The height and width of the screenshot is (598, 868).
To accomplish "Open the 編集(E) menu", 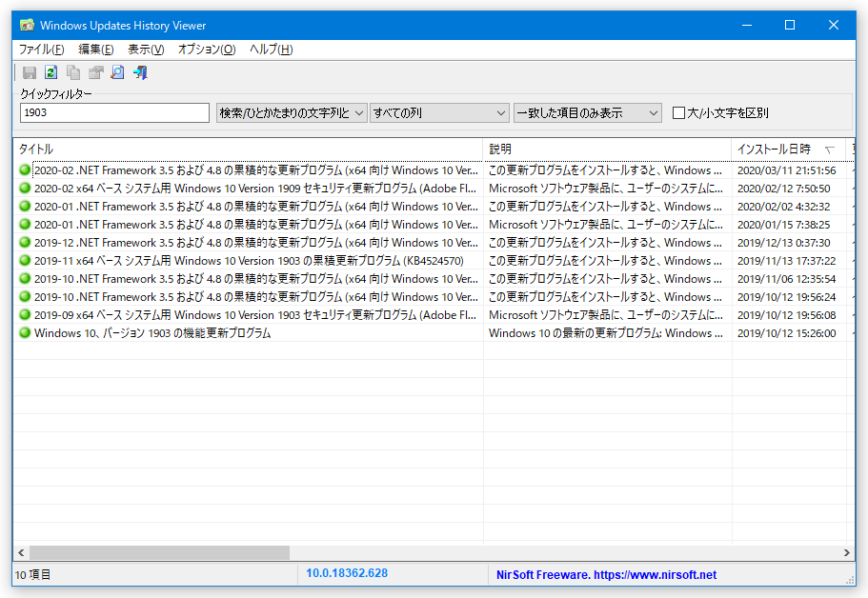I will pos(96,50).
